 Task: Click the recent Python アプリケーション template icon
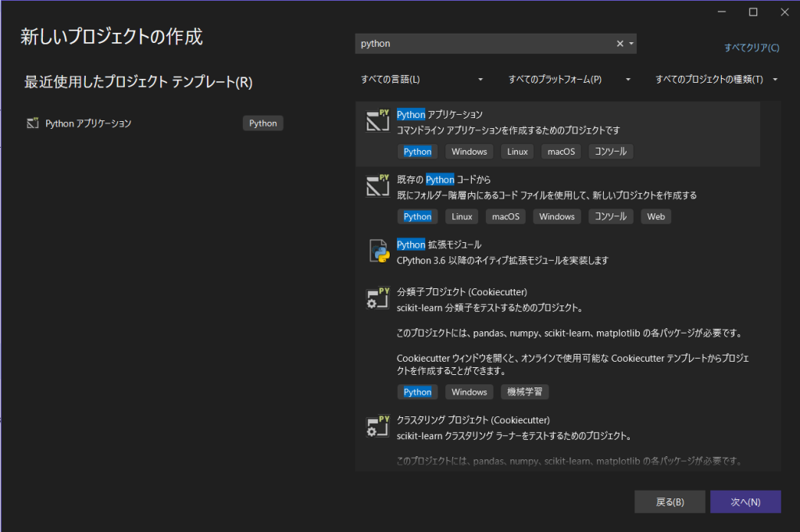pos(33,123)
